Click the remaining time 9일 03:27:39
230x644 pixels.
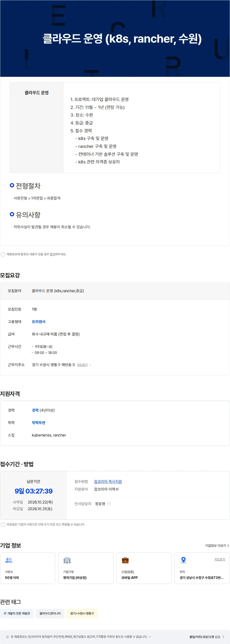point(34,491)
